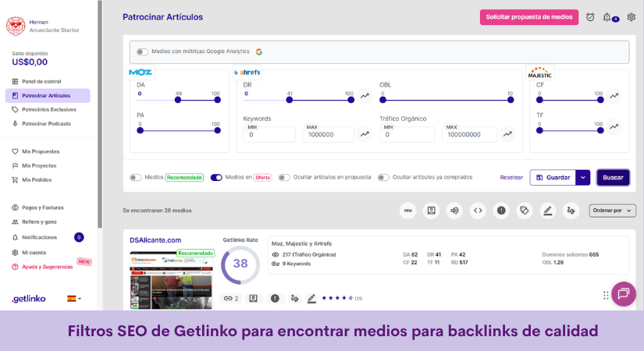
Task: Open the notification bell in header
Action: point(607,17)
